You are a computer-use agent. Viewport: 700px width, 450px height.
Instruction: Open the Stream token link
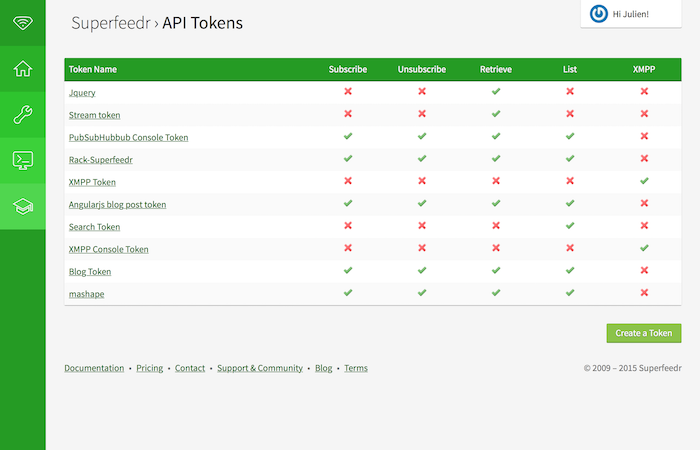[x=95, y=115]
